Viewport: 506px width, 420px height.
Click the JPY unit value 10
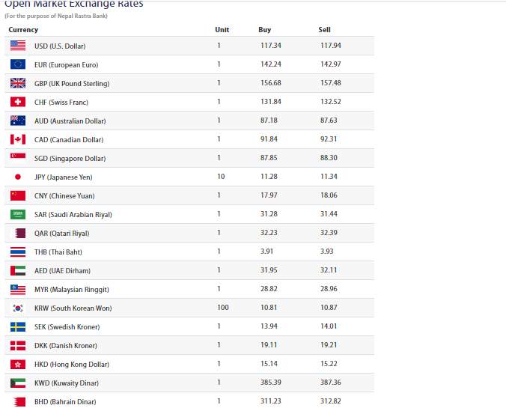[x=219, y=177]
